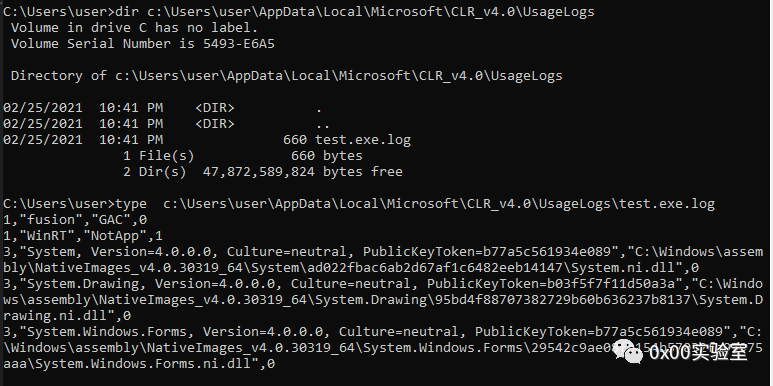Image resolution: width=773 pixels, height=386 pixels.
Task: Click the "1 File(s) 660 bytes" line
Action: coord(243,156)
